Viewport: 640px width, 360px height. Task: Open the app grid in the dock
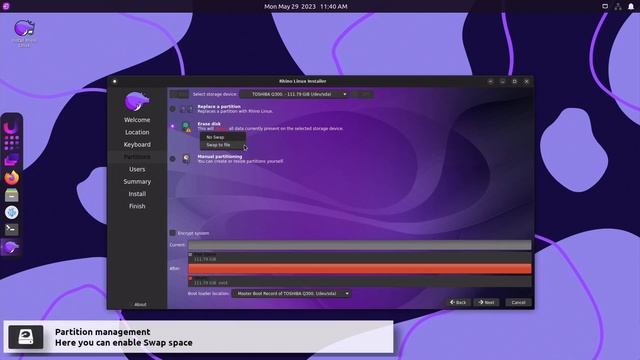11,143
